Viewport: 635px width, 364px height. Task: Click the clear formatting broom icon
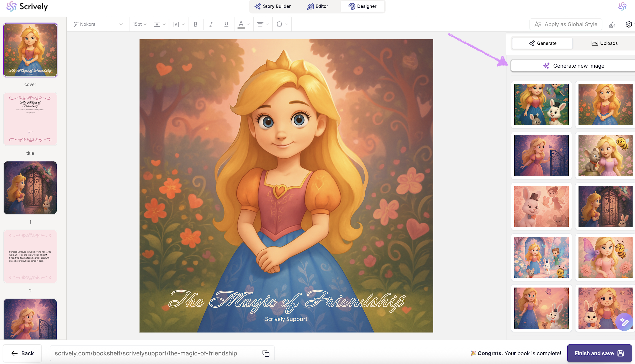point(612,24)
